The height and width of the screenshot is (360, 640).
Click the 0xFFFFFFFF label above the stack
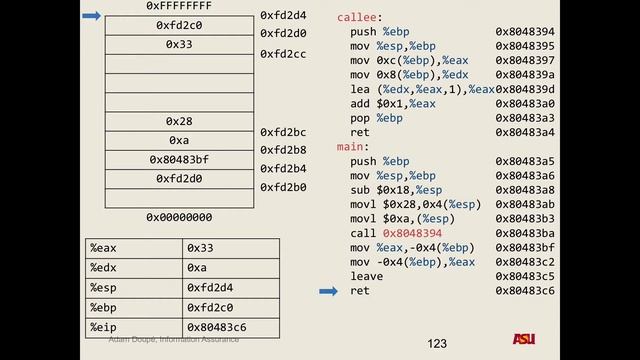[x=179, y=6]
